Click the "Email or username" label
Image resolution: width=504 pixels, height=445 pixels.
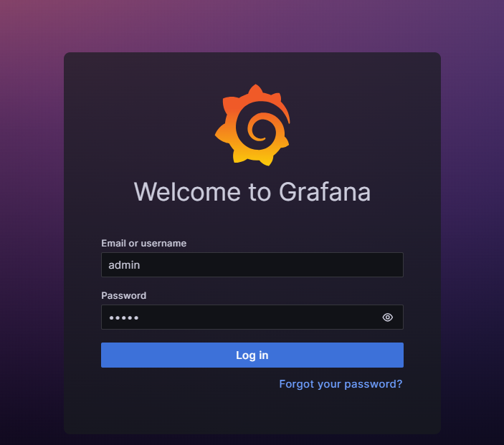(x=143, y=243)
